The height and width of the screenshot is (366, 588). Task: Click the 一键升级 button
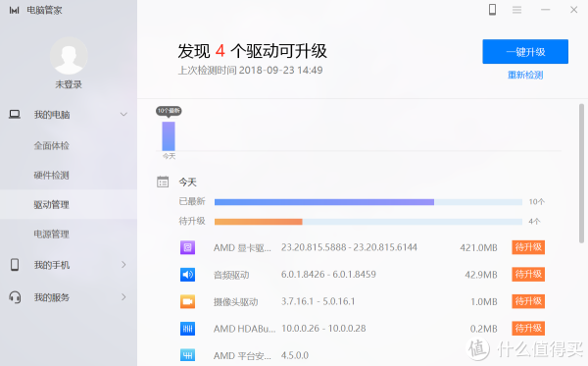(x=525, y=51)
